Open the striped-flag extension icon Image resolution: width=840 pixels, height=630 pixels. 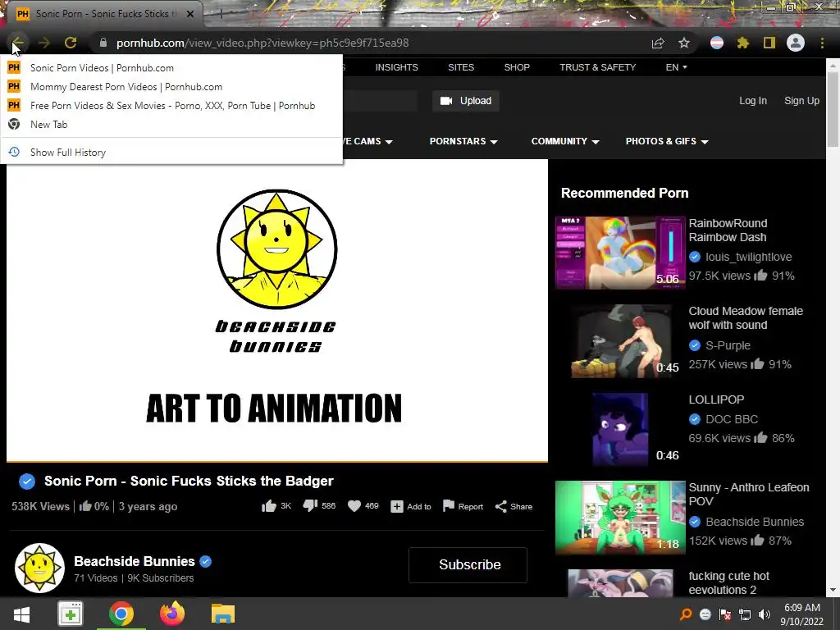click(x=717, y=43)
